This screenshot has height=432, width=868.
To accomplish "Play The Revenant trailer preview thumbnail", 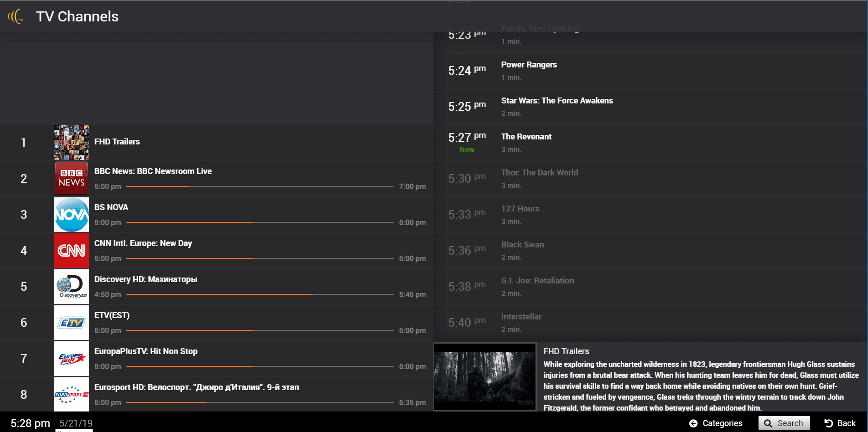I will (x=484, y=377).
